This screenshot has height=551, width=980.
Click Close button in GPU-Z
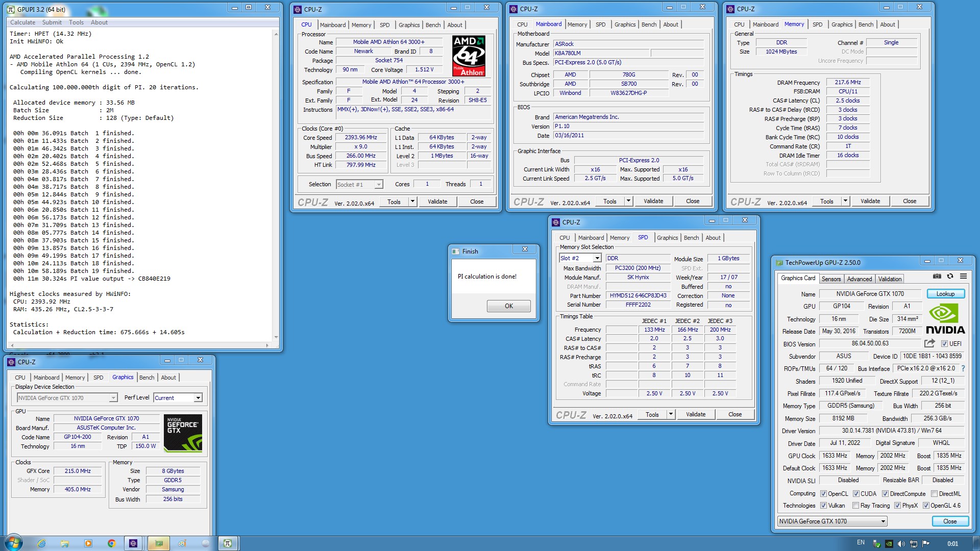click(950, 521)
